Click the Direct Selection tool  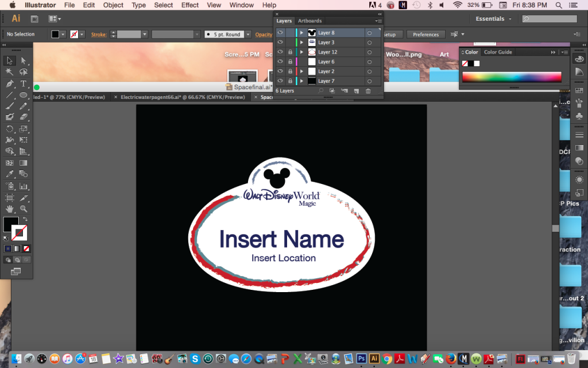tap(24, 61)
